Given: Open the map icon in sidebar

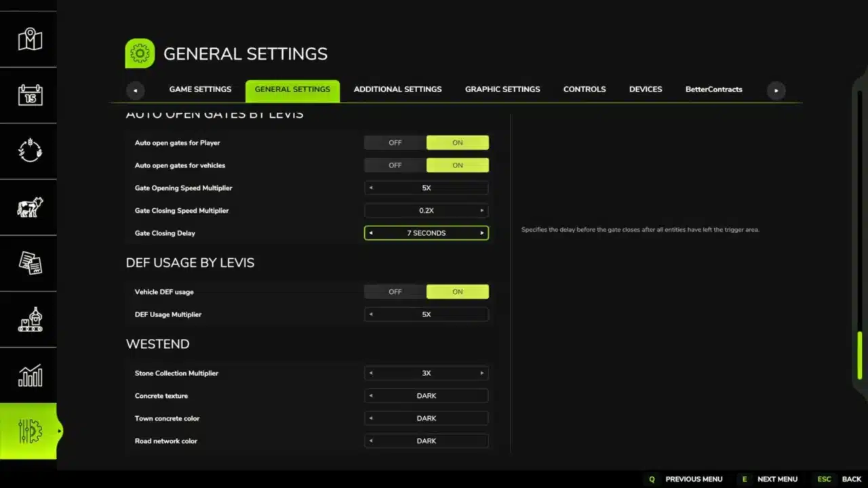Looking at the screenshot, I should pos(30,39).
